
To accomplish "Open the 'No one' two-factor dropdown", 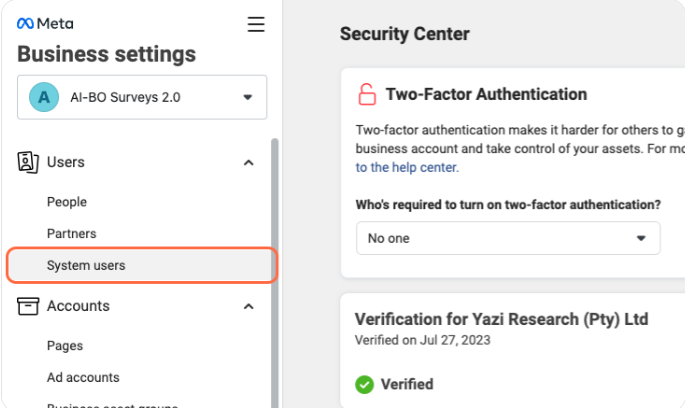I will 508,238.
